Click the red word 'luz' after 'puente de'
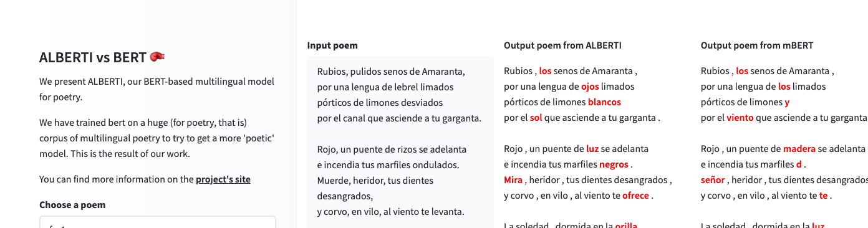868x228 pixels. pyautogui.click(x=592, y=149)
